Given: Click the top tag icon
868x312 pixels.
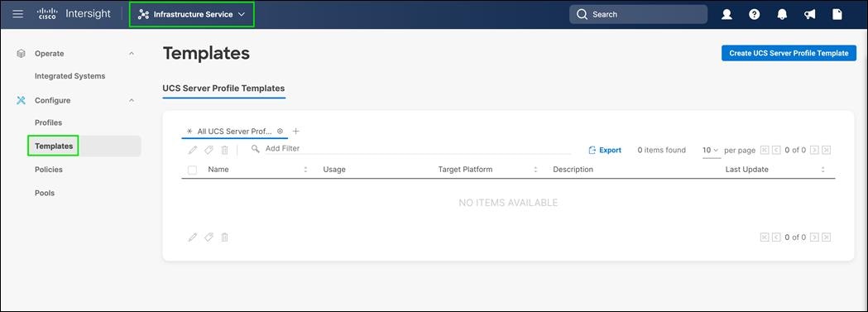Looking at the screenshot, I should pyautogui.click(x=209, y=150).
